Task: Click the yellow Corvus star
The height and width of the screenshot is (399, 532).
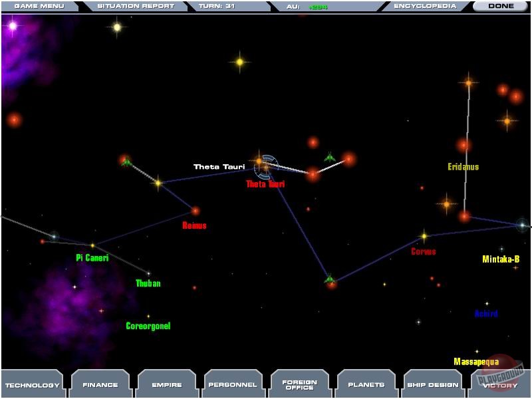Action: (424, 236)
